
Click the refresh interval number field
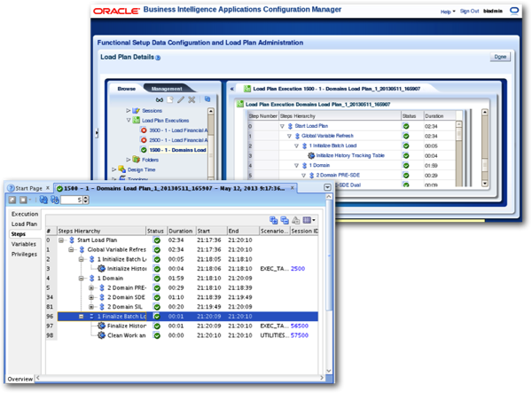71,200
